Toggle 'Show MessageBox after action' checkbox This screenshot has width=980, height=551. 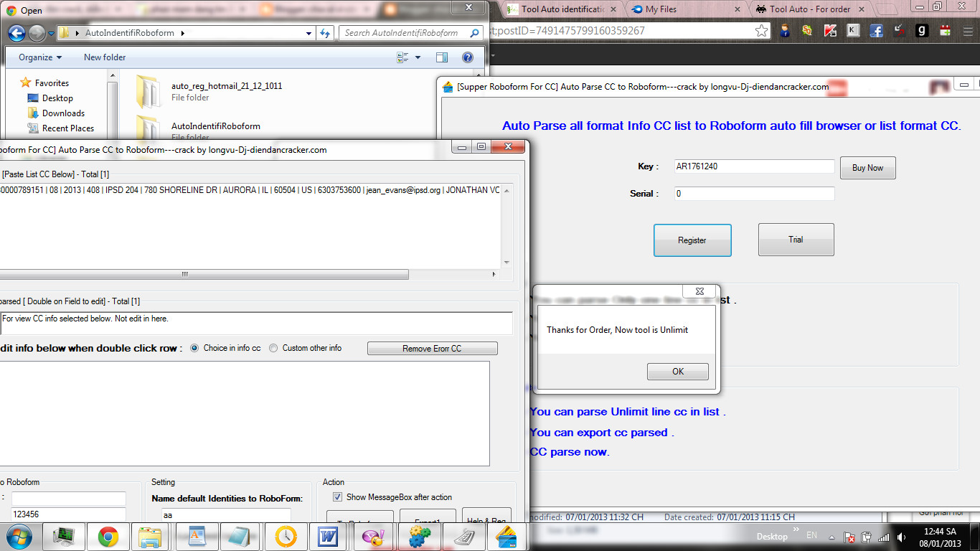tap(338, 497)
